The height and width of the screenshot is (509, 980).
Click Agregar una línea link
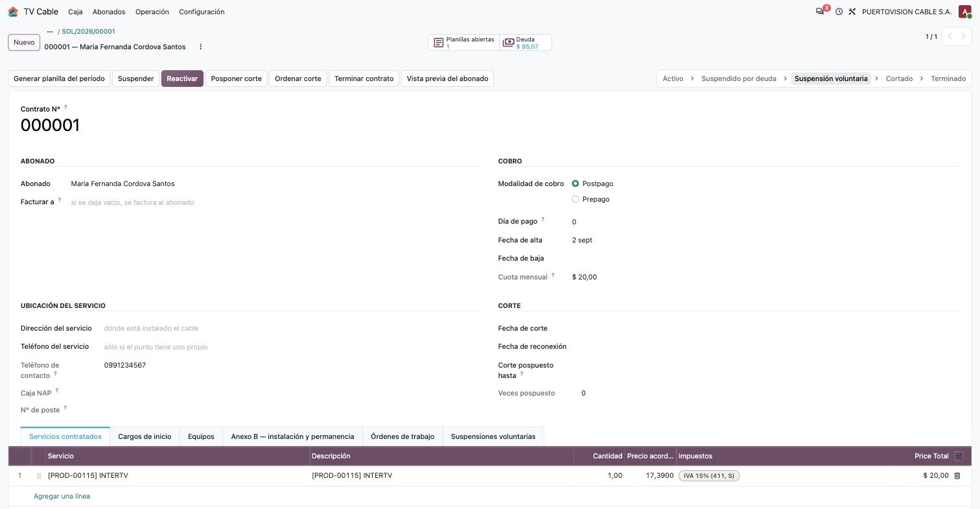[x=62, y=496]
